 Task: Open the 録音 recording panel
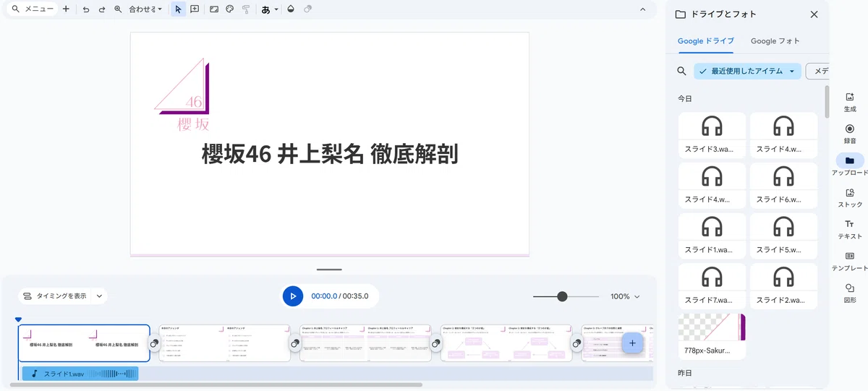pyautogui.click(x=850, y=133)
